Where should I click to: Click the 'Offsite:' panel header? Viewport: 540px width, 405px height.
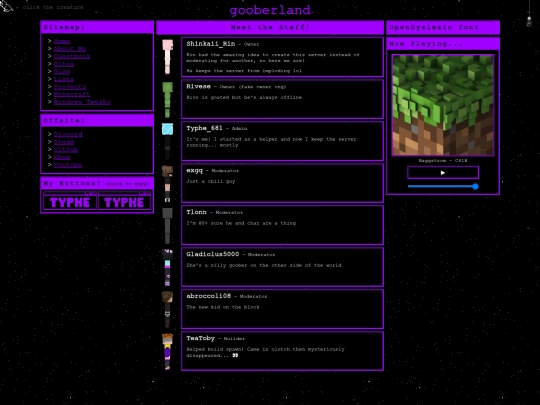click(97, 121)
